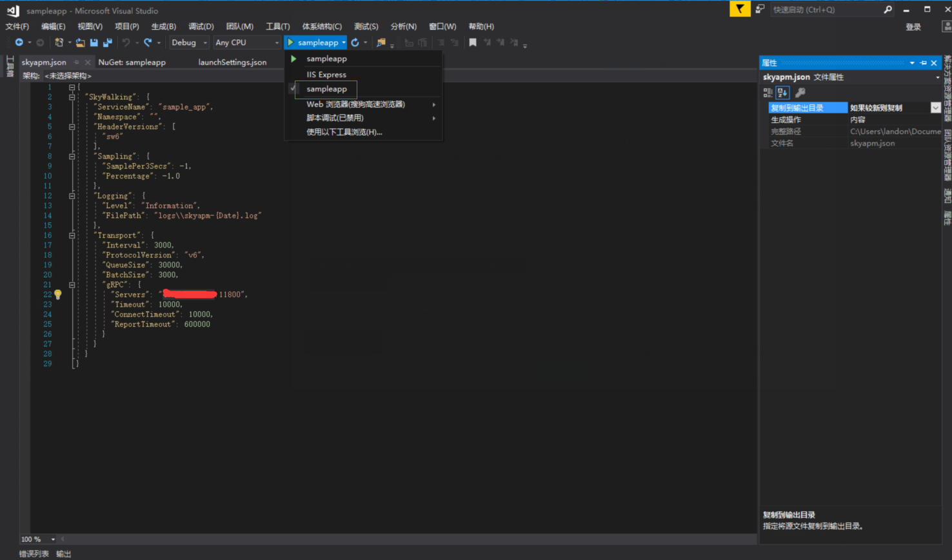Open the 解决方案资源管理器 side tab on right edge

pyautogui.click(x=947, y=88)
